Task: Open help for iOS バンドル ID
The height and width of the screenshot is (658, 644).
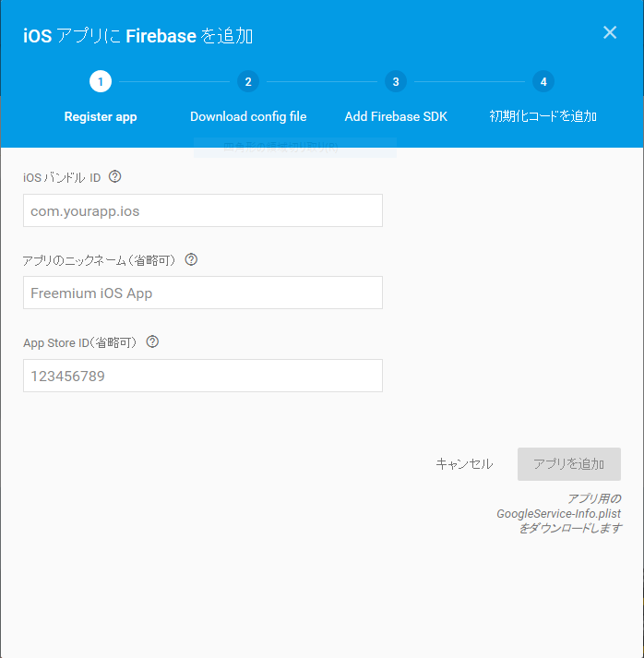Action: pos(115,176)
